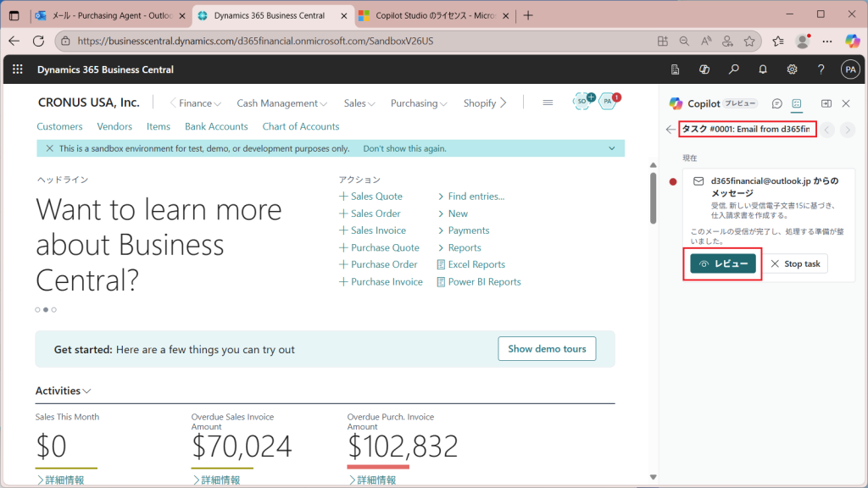Show previous navigation menus left of Finance

click(x=173, y=103)
